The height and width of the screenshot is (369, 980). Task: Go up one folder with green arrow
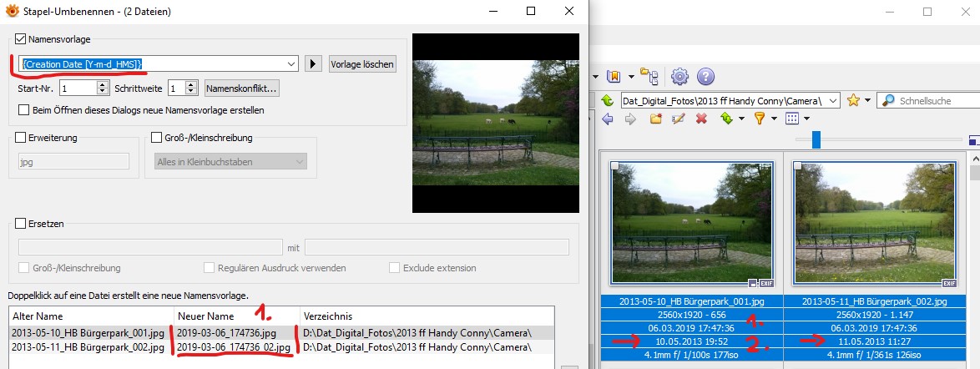pyautogui.click(x=608, y=100)
